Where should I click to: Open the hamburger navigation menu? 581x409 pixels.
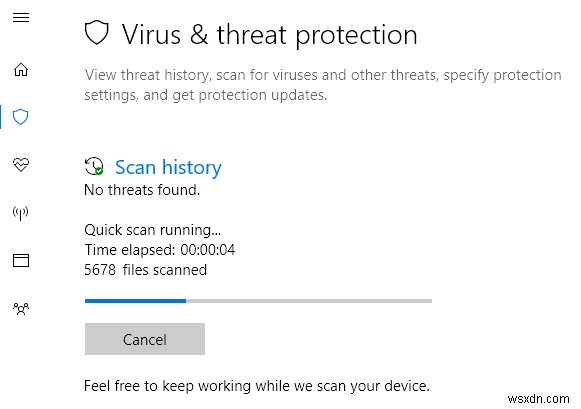pyautogui.click(x=21, y=17)
